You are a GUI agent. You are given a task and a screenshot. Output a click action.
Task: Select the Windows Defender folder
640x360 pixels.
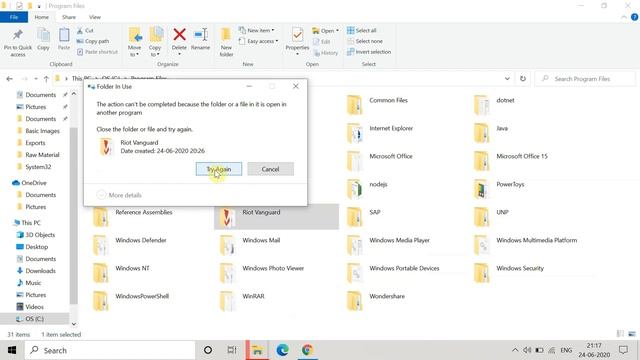pyautogui.click(x=130, y=245)
